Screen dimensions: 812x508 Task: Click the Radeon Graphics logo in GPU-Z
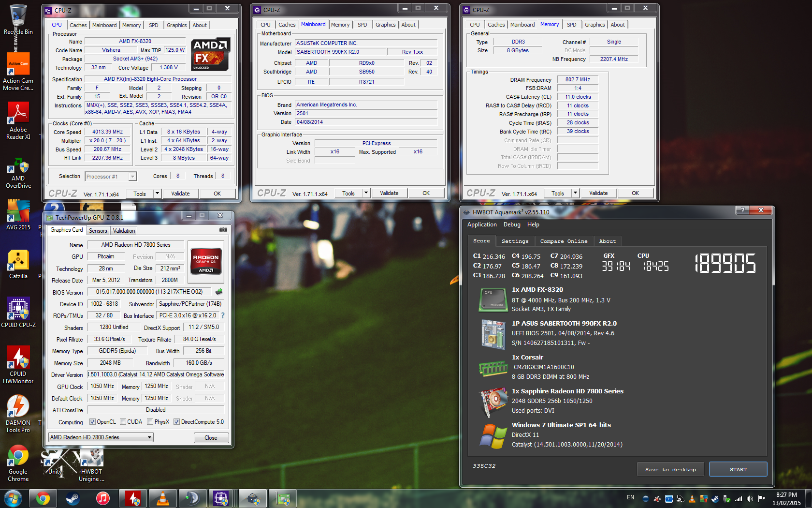[x=206, y=262]
